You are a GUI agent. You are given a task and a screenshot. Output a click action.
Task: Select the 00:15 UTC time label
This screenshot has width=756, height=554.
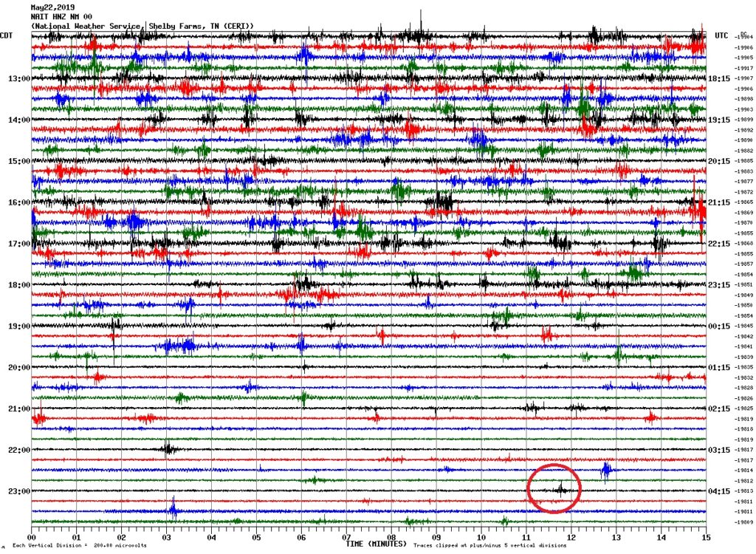tap(719, 326)
